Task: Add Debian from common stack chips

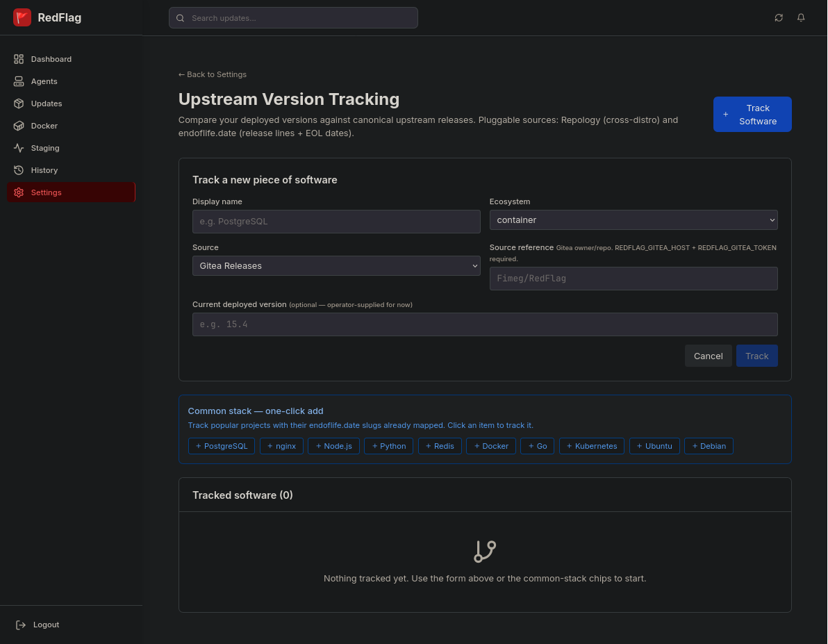Action: 709,446
